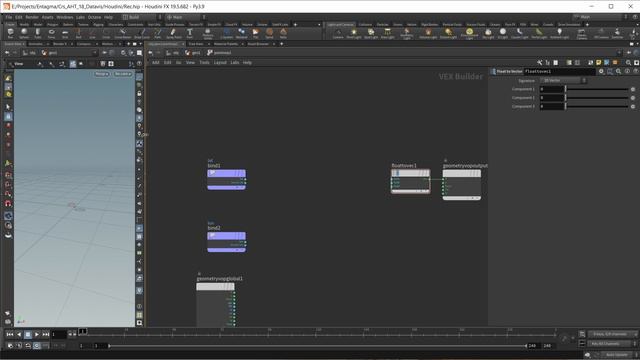This screenshot has width=640, height=360.
Task: Jump to the first frame
Action: pyautogui.click(x=10, y=334)
